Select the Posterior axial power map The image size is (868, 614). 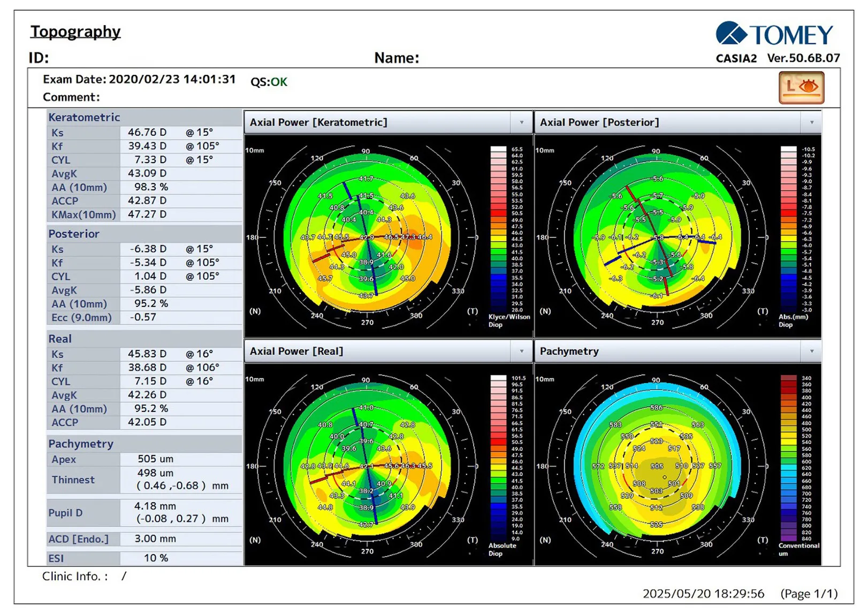[x=657, y=236]
